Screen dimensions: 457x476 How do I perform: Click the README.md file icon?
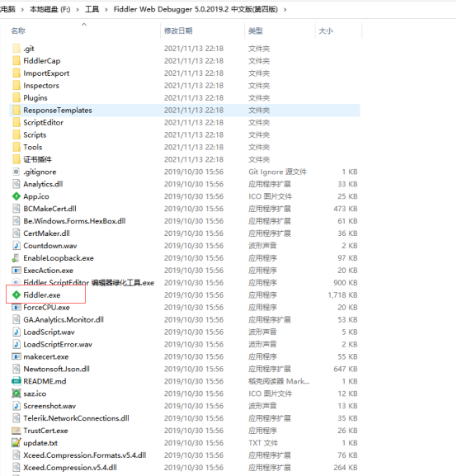point(16,381)
